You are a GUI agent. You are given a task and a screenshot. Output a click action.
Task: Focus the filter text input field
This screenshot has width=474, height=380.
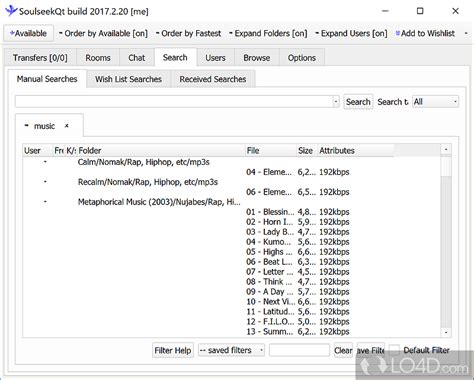pyautogui.click(x=299, y=350)
